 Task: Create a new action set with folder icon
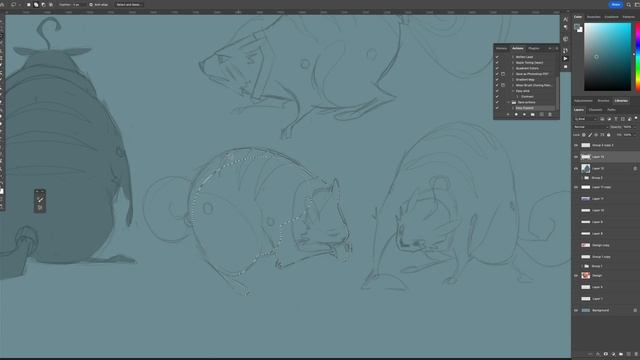533,115
